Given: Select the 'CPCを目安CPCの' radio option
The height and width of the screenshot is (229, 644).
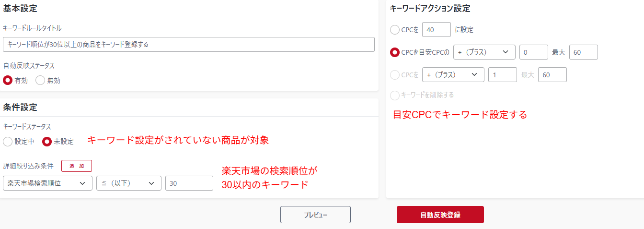Looking at the screenshot, I should (395, 52).
